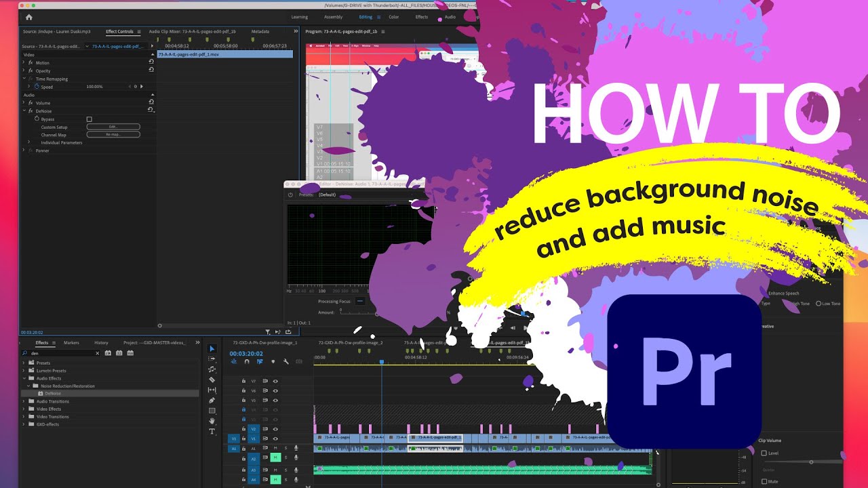Switch to Markers tab
868x488 pixels.
pos(71,343)
